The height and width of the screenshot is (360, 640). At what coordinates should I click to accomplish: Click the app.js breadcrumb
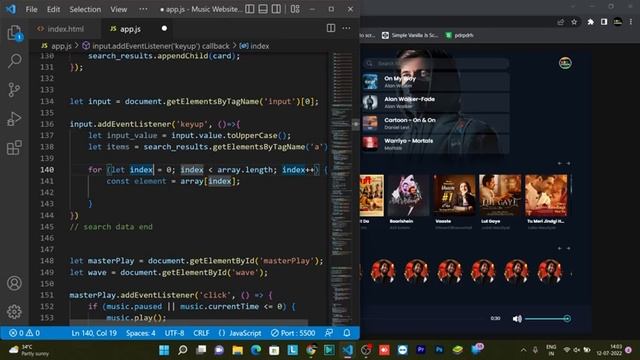(x=57, y=46)
